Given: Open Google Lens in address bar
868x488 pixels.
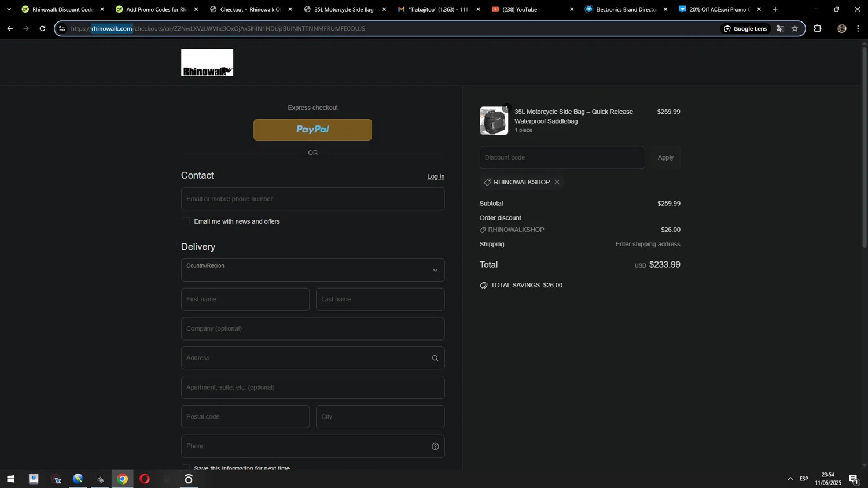Looking at the screenshot, I should tap(745, 28).
